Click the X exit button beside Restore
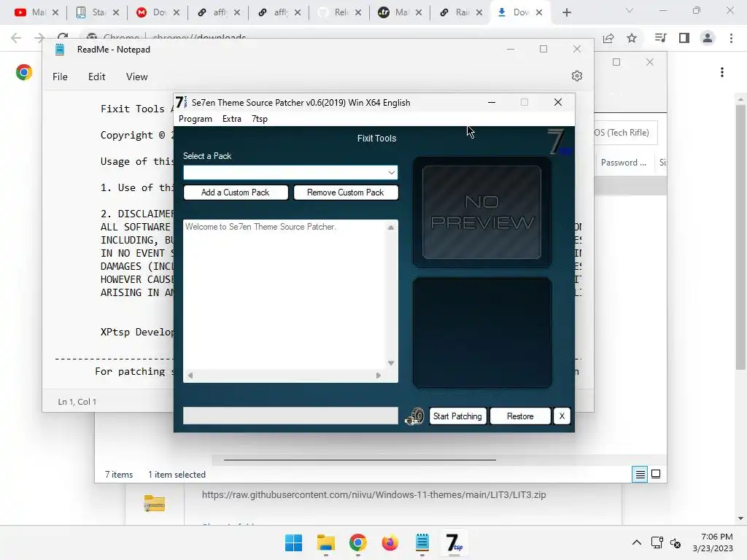Image resolution: width=747 pixels, height=560 pixels. point(562,416)
